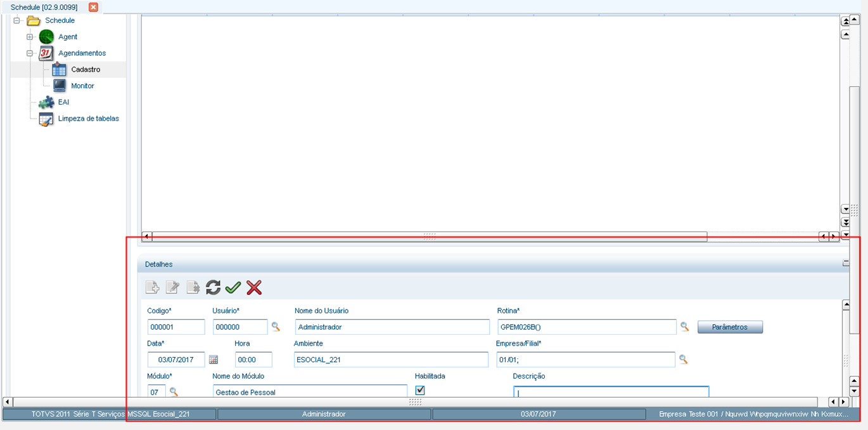
Task: Click the Módulo field with 07
Action: pos(156,391)
